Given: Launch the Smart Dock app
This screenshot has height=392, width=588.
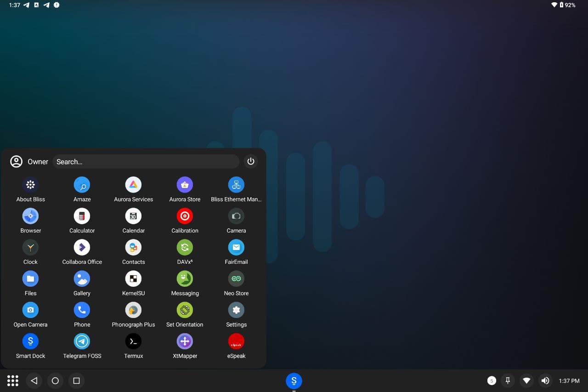Looking at the screenshot, I should (x=30, y=341).
